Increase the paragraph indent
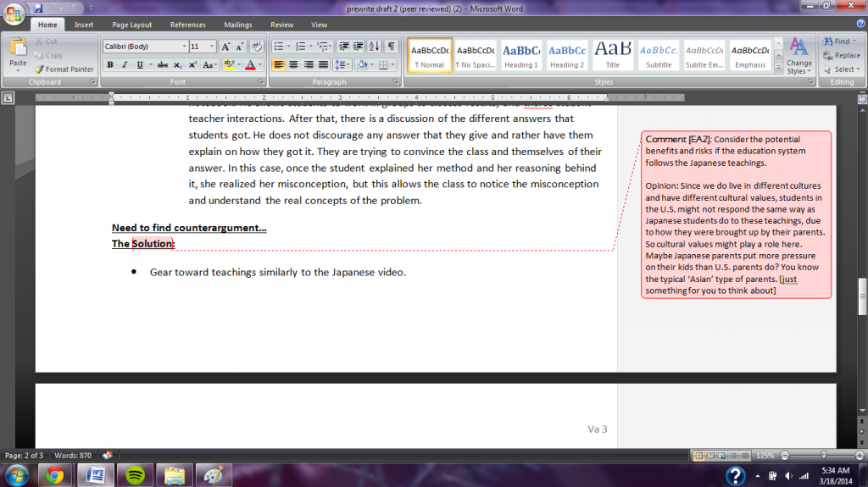 pyautogui.click(x=359, y=47)
